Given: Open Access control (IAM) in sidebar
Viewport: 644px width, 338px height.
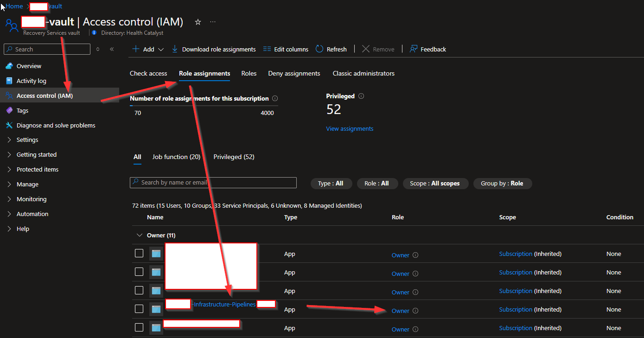Looking at the screenshot, I should (59, 96).
